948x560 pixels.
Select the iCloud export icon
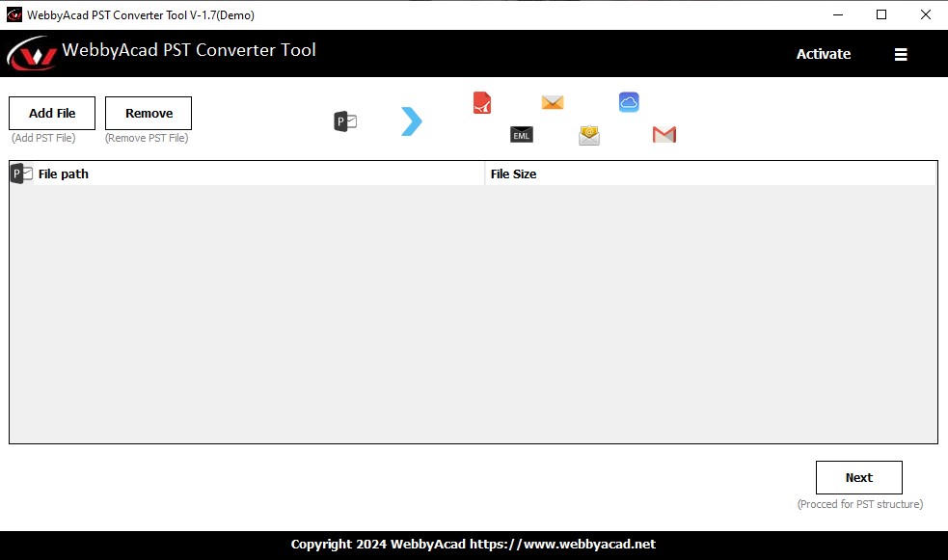(x=629, y=101)
